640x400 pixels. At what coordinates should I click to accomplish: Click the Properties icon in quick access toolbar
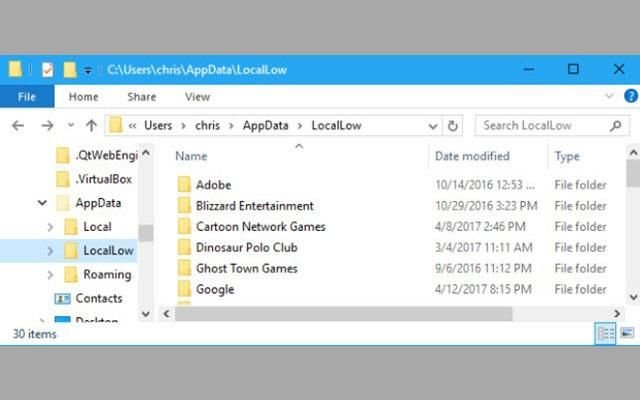pyautogui.click(x=47, y=70)
